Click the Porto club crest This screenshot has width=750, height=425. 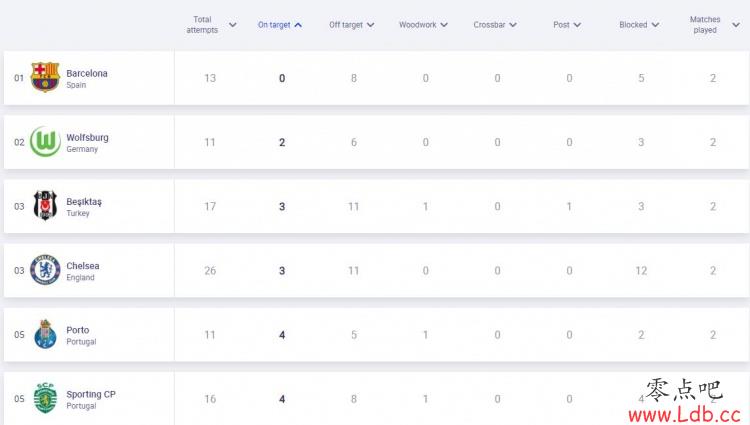(x=45, y=334)
